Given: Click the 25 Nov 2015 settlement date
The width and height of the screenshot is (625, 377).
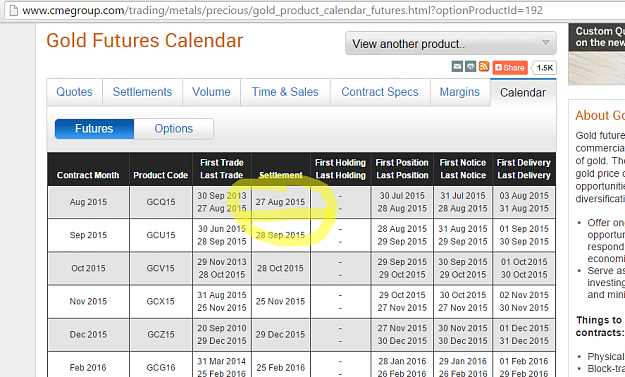Looking at the screenshot, I should (x=280, y=301).
